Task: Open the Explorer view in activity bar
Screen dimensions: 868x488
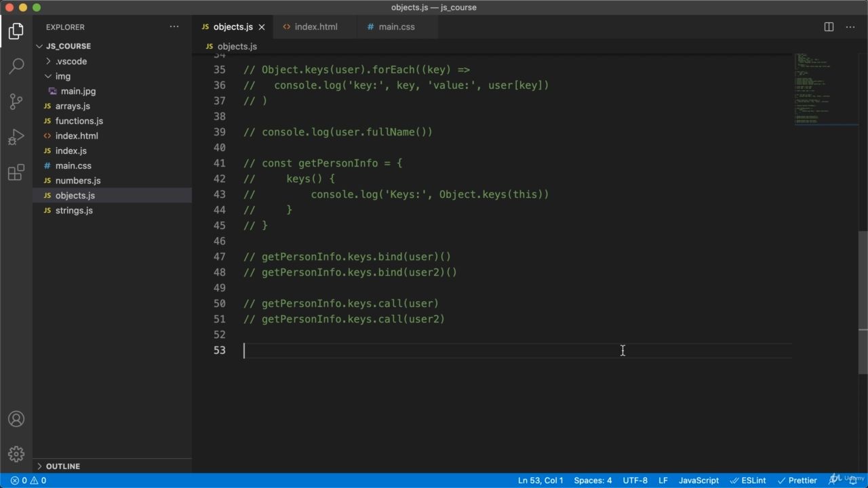Action: tap(16, 31)
